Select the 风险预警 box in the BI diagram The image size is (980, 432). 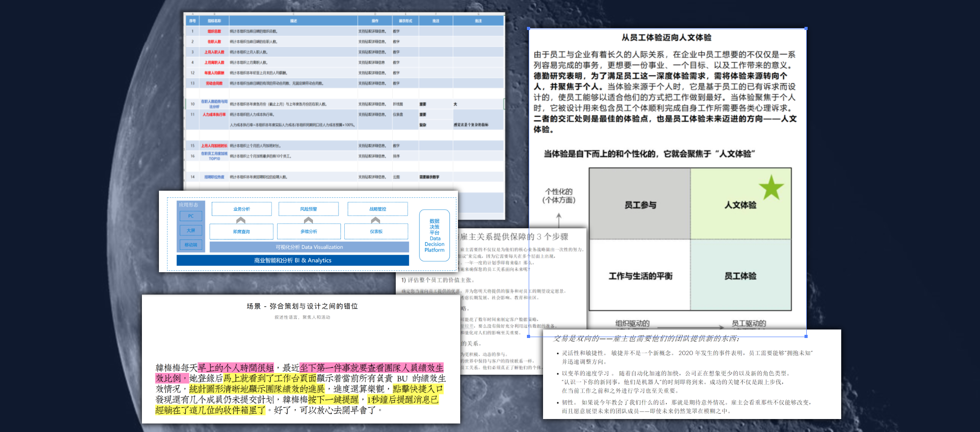point(308,209)
